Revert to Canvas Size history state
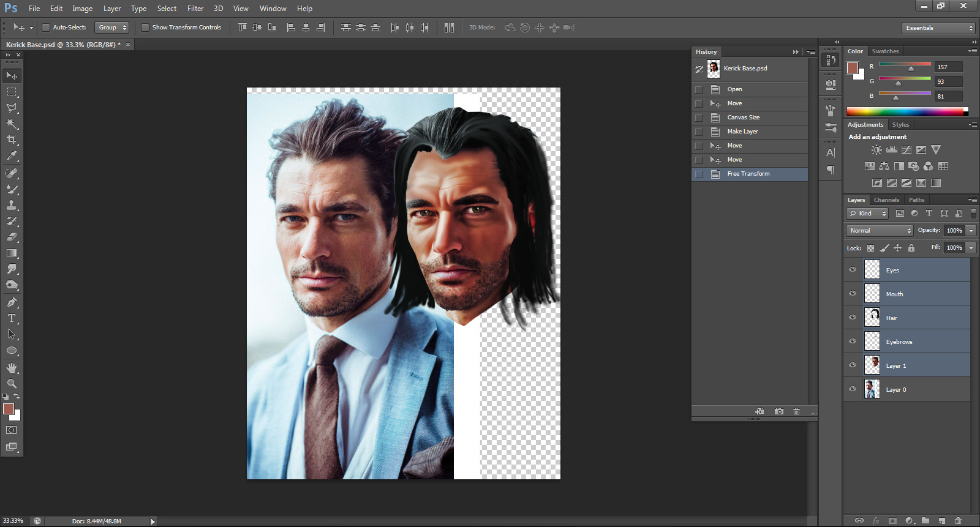 coord(750,118)
